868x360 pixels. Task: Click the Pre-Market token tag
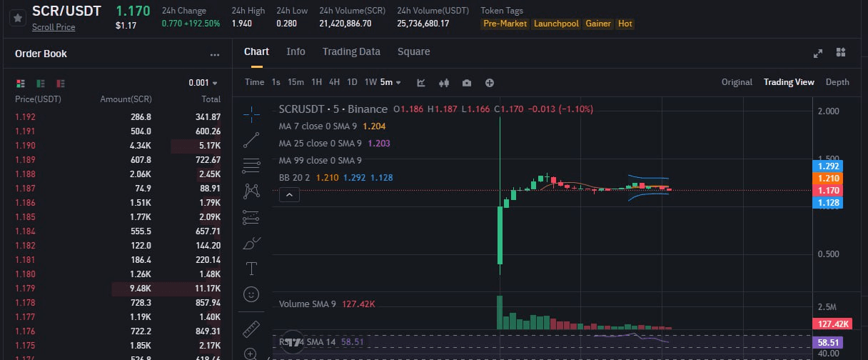pyautogui.click(x=505, y=24)
